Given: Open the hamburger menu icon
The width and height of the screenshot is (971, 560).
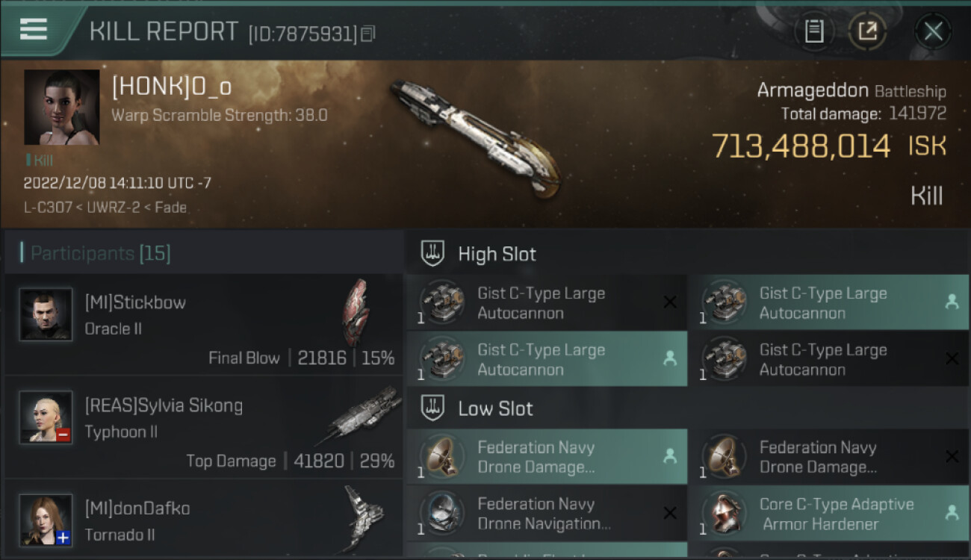Looking at the screenshot, I should [x=34, y=29].
